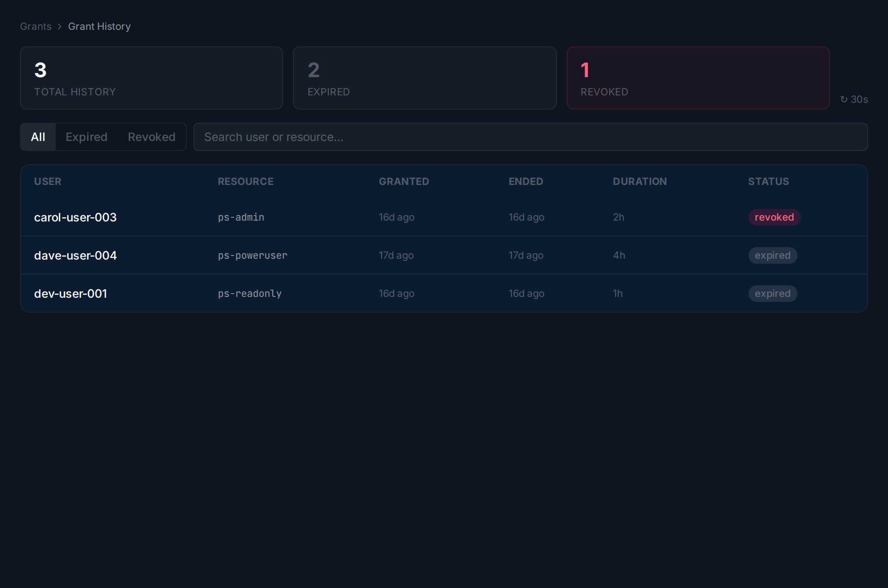The width and height of the screenshot is (888, 588).
Task: Sort by the STATUS column header
Action: pos(768,182)
